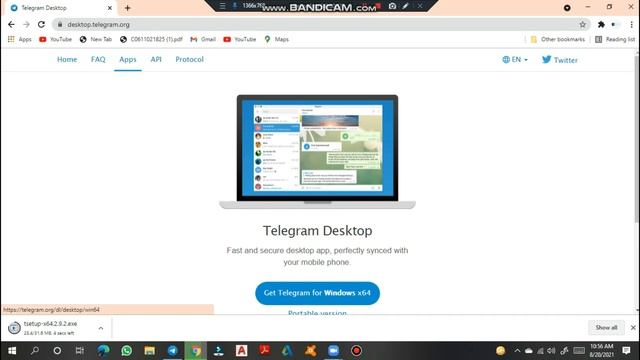Open the Other bookmarks folder
The height and width of the screenshot is (360, 640).
[x=558, y=39]
